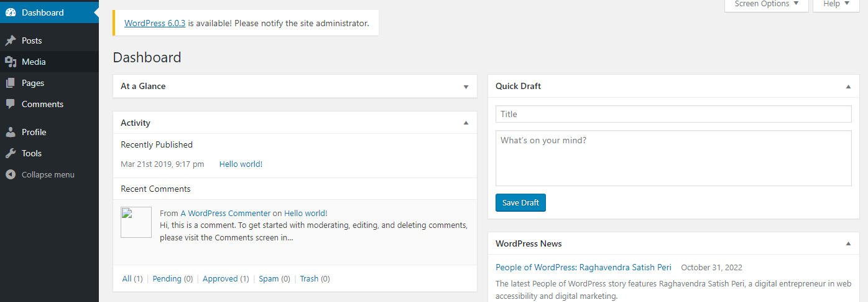Viewport: 868px width, 302px height.
Task: Click the Collapse menu arrow icon
Action: tap(11, 175)
